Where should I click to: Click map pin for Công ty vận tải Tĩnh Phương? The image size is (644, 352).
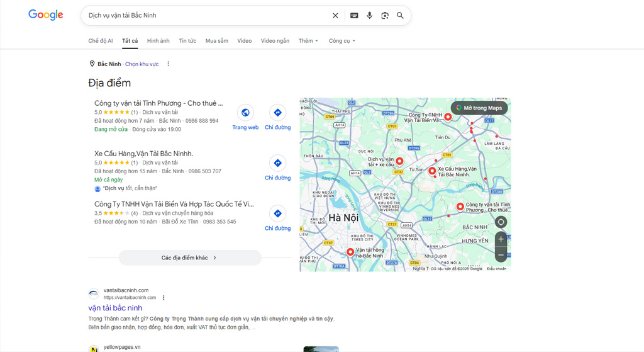[460, 207]
